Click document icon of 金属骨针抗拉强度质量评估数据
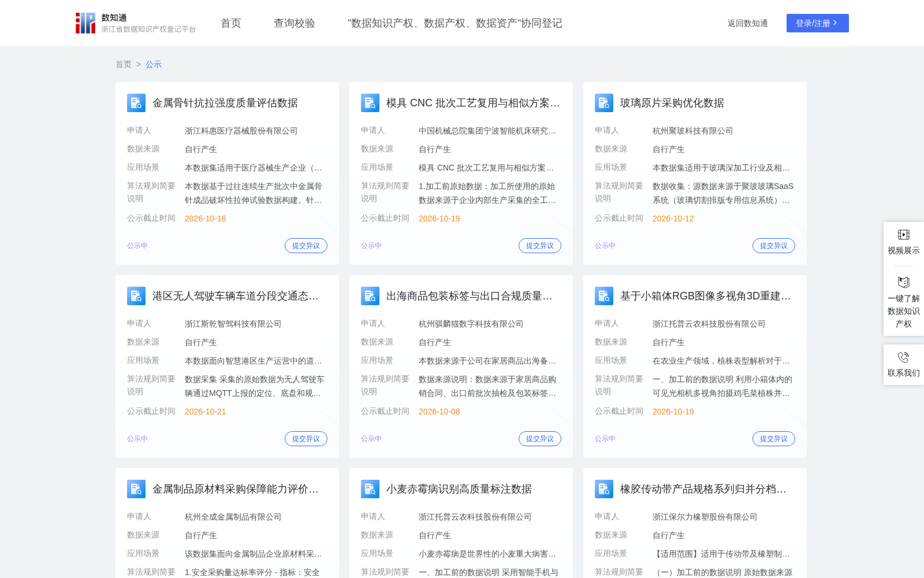This screenshot has height=578, width=924. 136,103
